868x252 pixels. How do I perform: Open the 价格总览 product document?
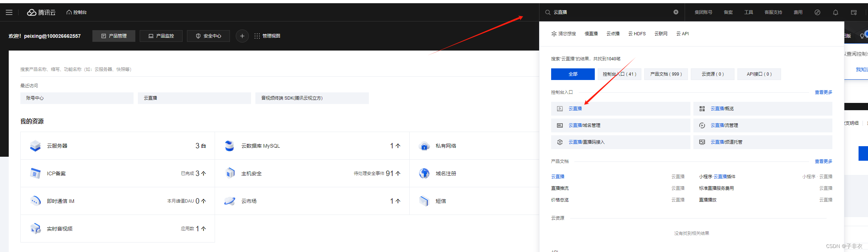560,200
